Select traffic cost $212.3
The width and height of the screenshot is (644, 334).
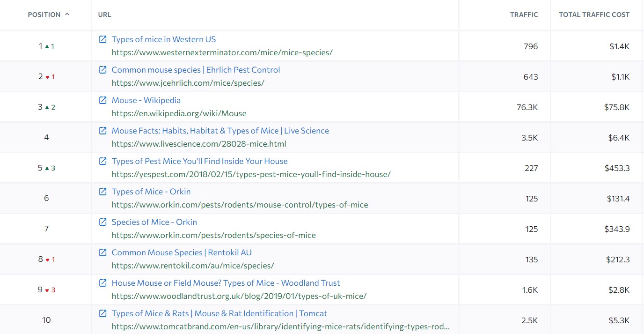click(618, 260)
